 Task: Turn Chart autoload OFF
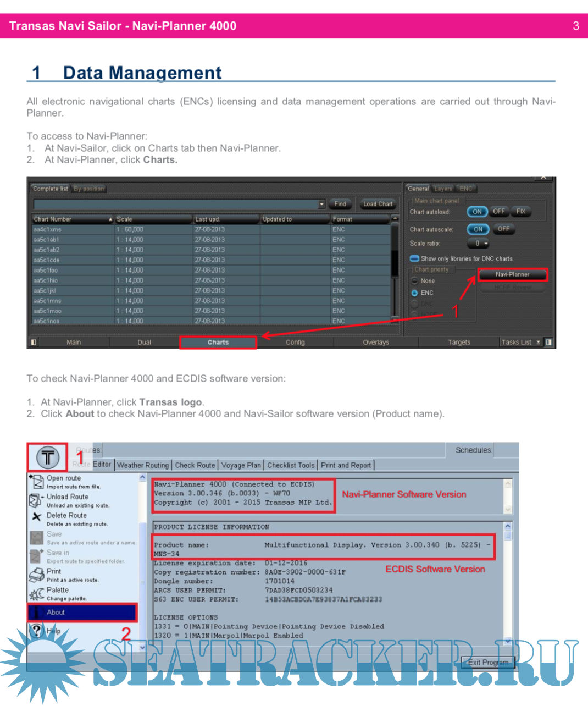tap(498, 212)
